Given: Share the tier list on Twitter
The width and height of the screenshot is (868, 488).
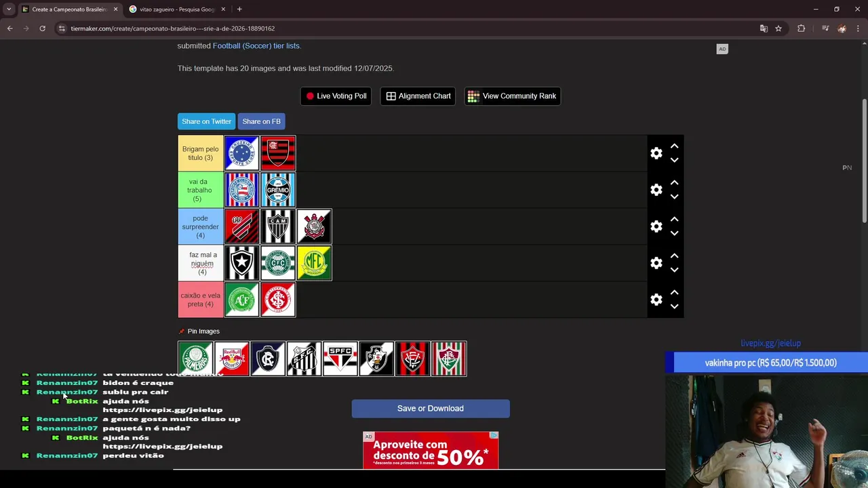Looking at the screenshot, I should 206,121.
